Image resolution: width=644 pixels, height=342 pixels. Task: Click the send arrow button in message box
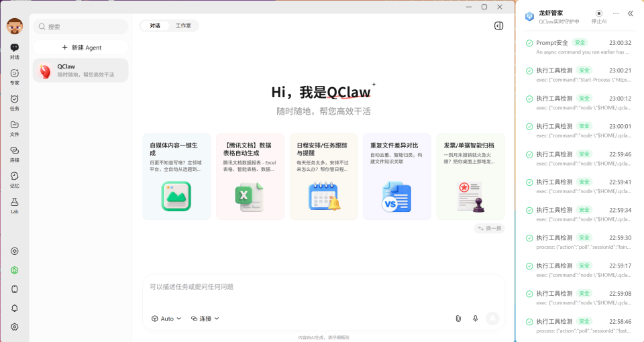point(492,319)
